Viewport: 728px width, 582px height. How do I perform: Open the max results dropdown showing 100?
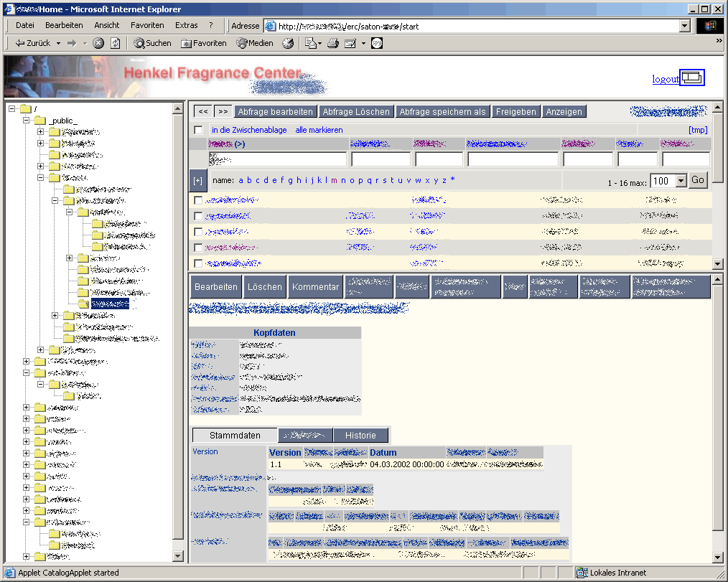coord(681,181)
